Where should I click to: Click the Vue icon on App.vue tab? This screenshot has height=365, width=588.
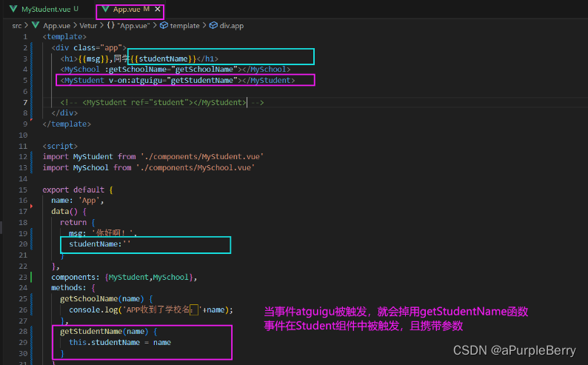click(x=105, y=9)
